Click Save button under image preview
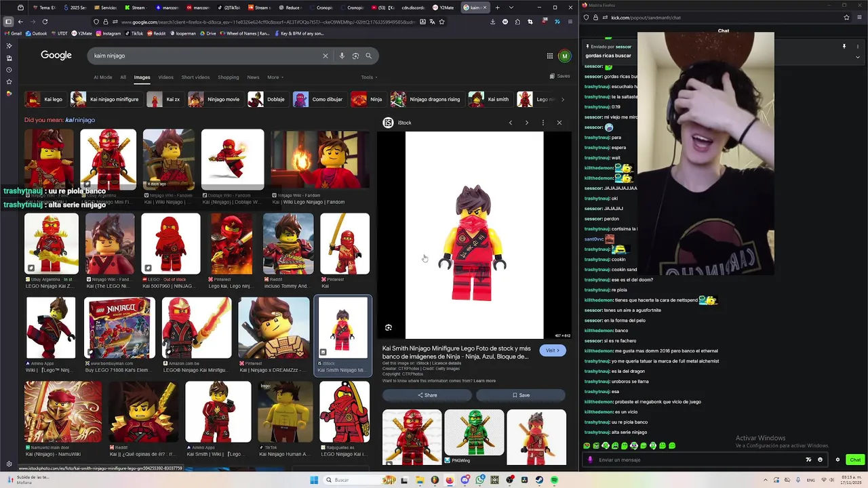This screenshot has width=868, height=488. pyautogui.click(x=521, y=395)
